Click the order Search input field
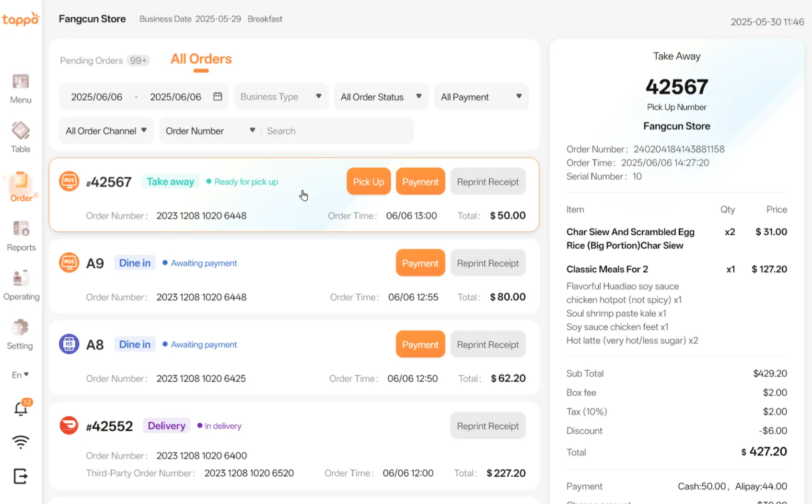Viewport: 812px width, 504px height. pyautogui.click(x=336, y=131)
